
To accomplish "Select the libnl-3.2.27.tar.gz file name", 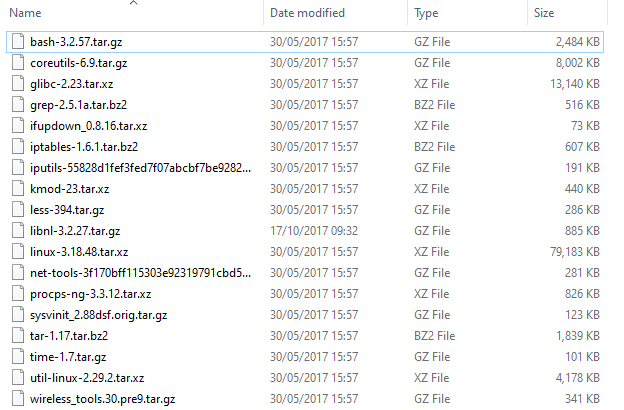I will pos(75,231).
